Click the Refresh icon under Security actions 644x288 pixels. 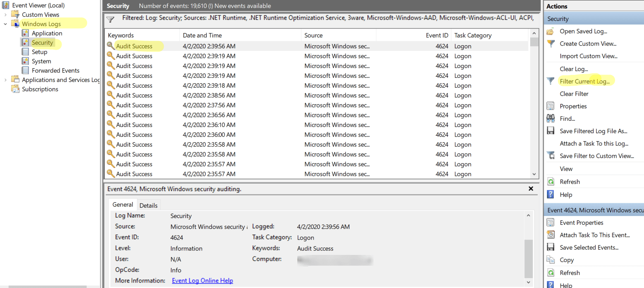(551, 181)
